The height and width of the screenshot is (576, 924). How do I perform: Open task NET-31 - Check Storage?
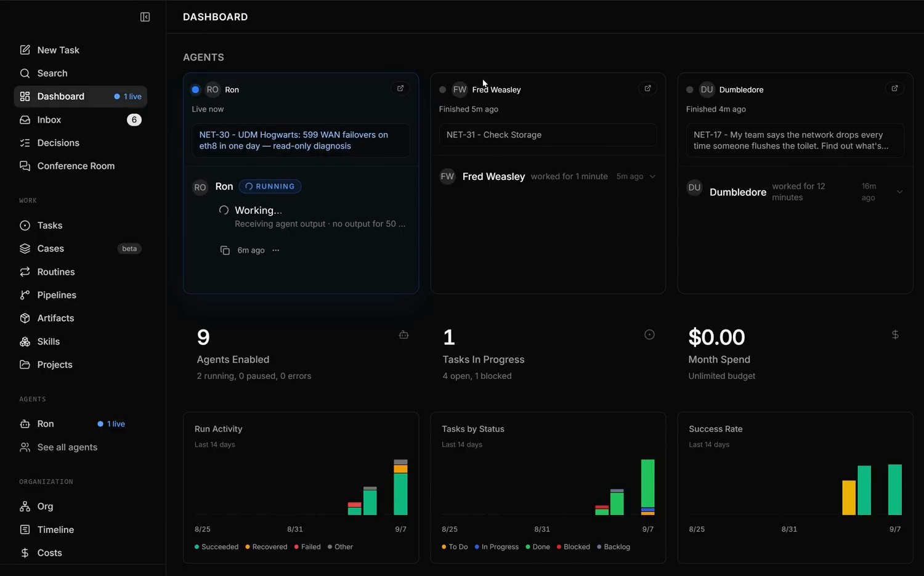(548, 135)
